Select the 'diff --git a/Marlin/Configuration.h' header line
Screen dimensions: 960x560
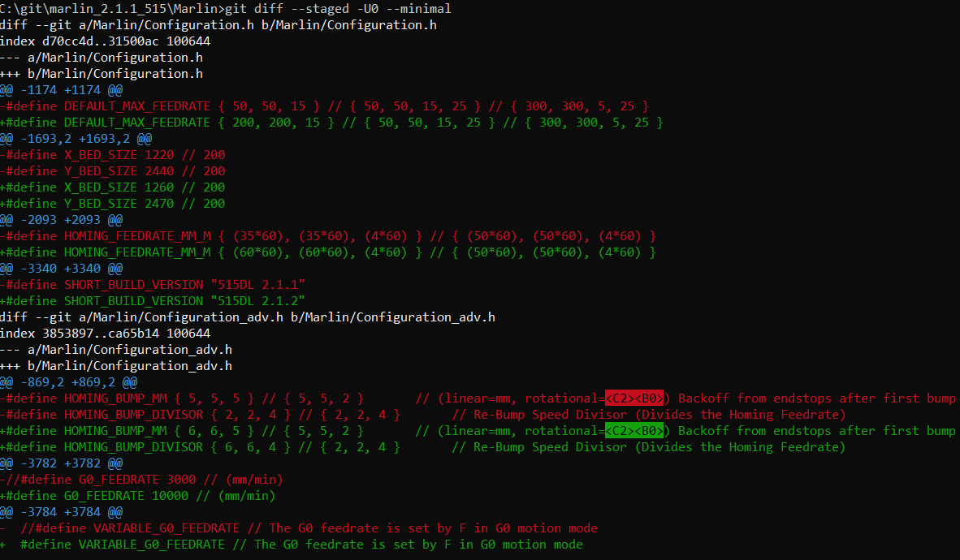point(218,25)
